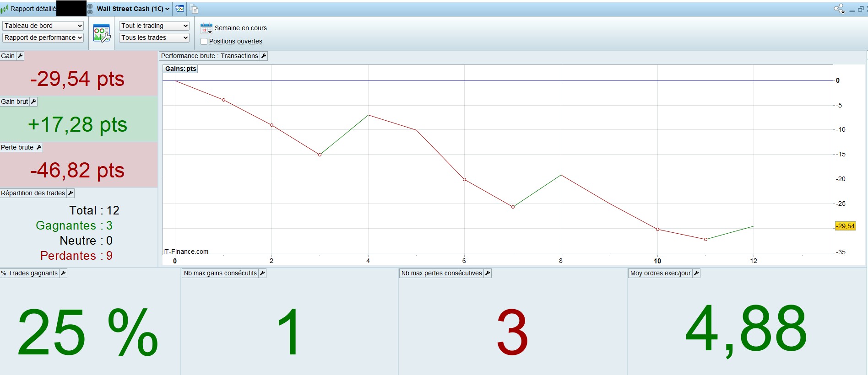Click the Gains: pts chart legend label
The image size is (868, 375).
[180, 69]
